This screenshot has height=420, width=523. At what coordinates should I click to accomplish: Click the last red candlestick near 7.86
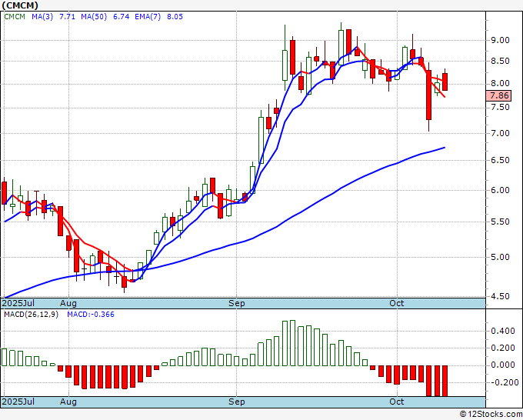445,82
